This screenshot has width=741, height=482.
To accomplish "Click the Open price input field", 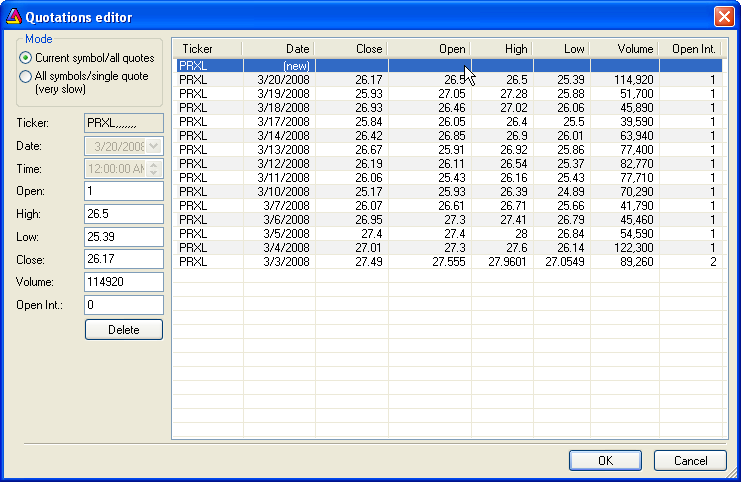I will click(x=123, y=191).
